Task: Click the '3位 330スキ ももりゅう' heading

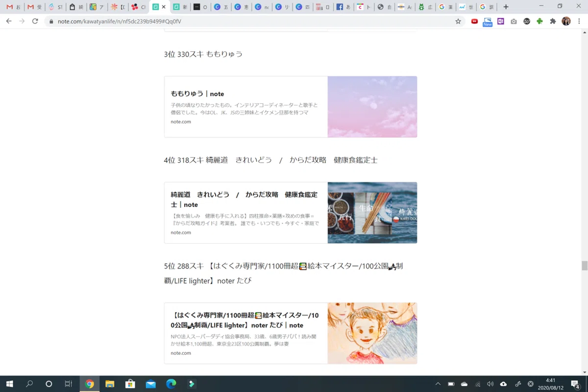Action: [x=203, y=54]
